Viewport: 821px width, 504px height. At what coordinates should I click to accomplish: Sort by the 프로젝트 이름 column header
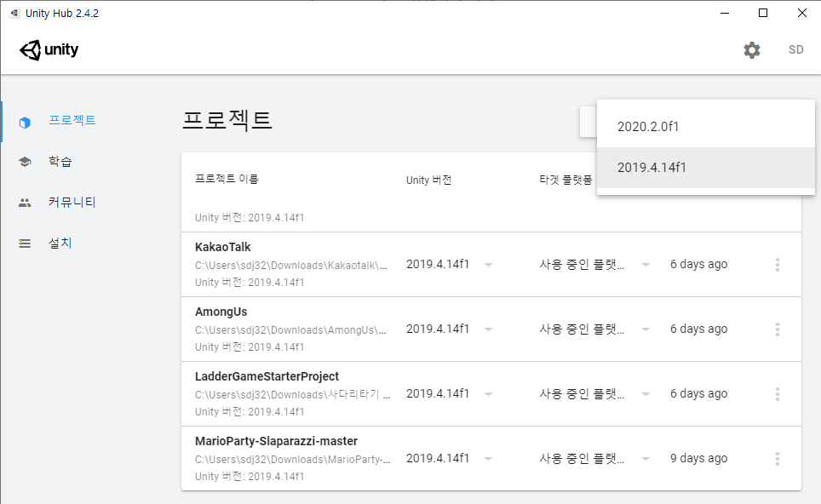(227, 179)
